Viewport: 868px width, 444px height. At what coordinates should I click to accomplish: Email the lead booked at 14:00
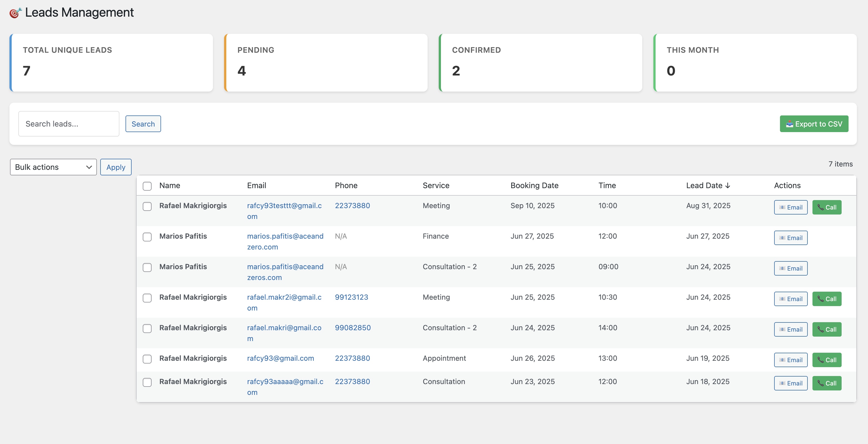791,329
